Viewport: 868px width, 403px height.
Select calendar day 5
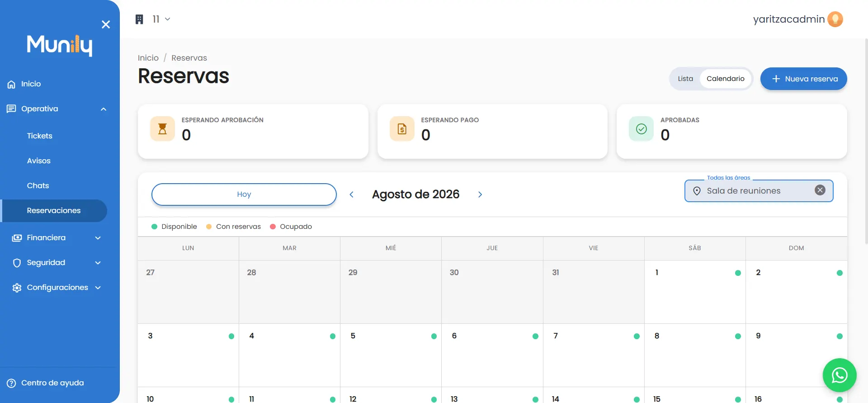tap(391, 355)
